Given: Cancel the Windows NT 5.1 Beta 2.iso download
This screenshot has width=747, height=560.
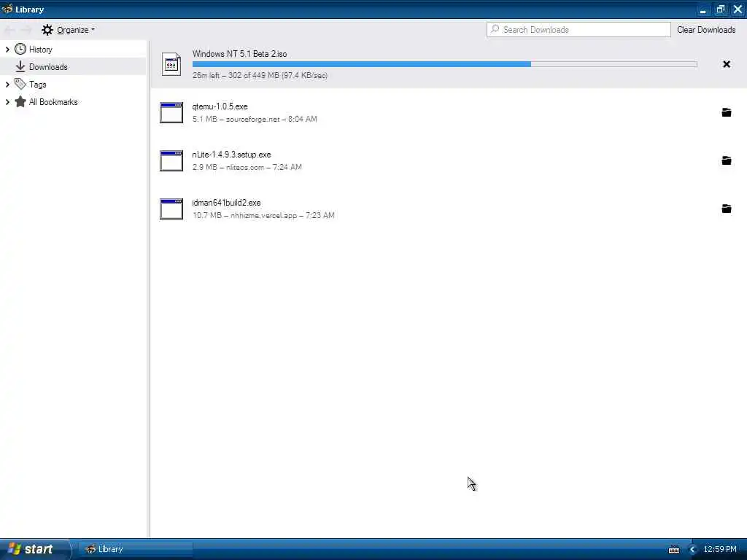Looking at the screenshot, I should tap(726, 64).
